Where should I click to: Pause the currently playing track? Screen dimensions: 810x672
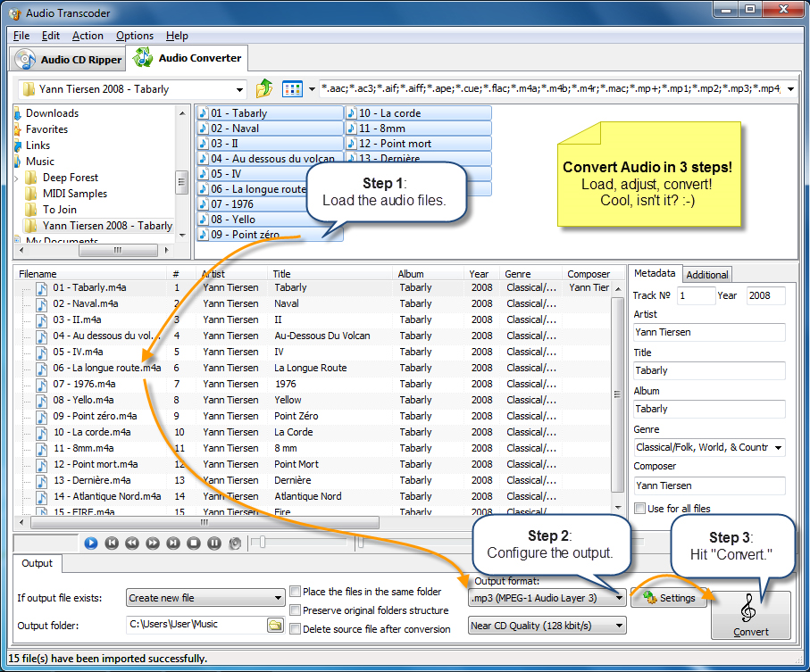click(214, 543)
